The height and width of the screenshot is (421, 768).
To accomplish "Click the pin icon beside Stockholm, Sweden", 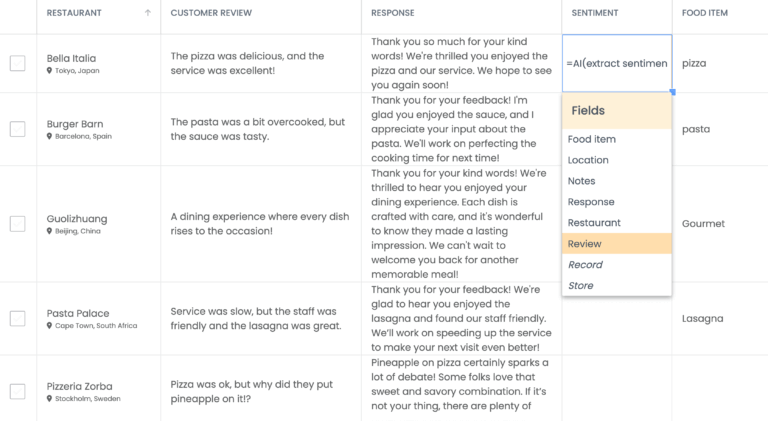I will [49, 398].
